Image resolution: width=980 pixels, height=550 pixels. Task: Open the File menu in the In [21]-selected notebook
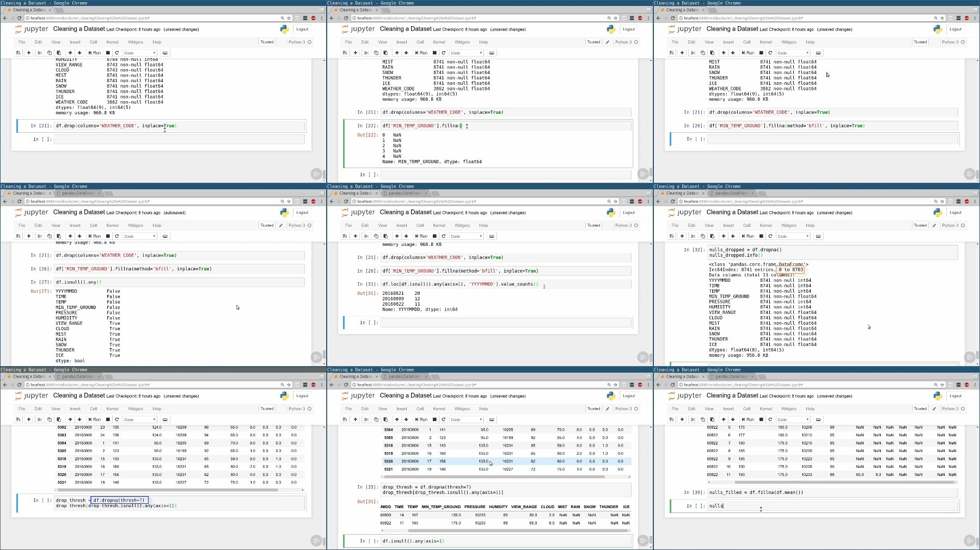[x=22, y=42]
